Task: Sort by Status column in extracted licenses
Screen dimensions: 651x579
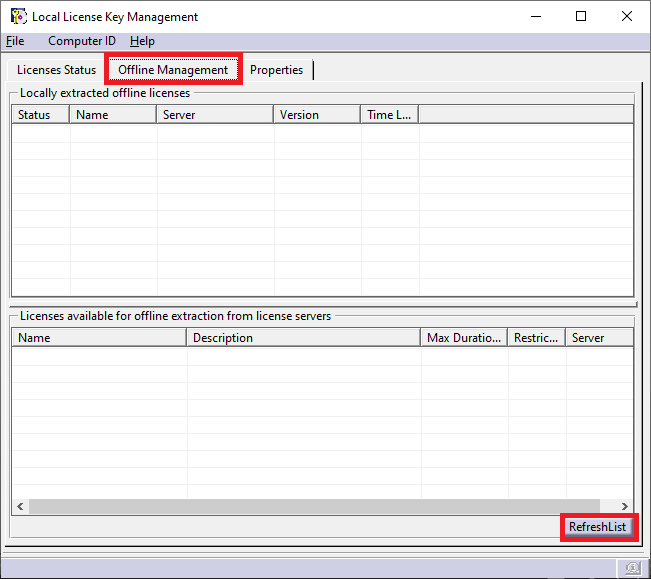Action: 40,115
